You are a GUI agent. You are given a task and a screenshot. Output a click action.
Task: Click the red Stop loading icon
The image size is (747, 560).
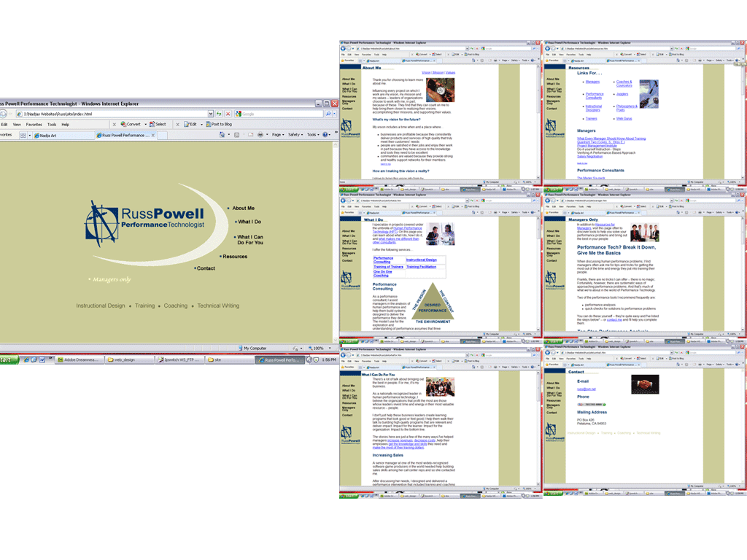[228, 114]
